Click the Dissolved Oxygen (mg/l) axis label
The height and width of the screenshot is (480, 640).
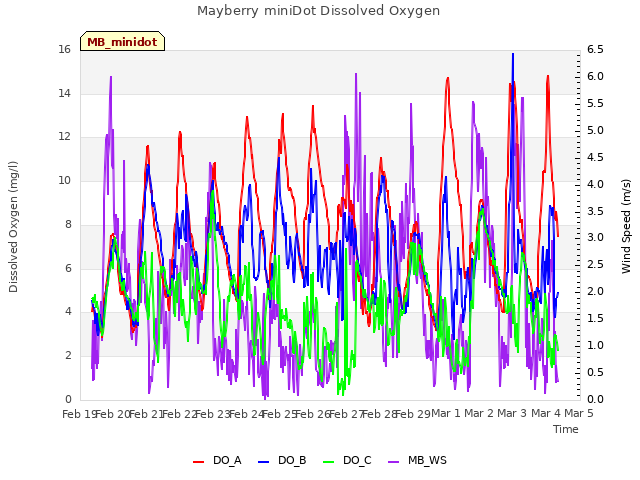pyautogui.click(x=13, y=227)
